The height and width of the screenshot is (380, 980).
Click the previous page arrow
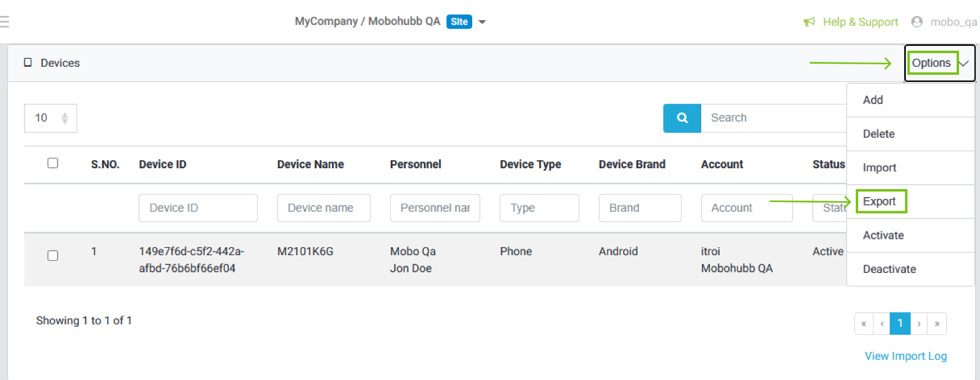882,324
